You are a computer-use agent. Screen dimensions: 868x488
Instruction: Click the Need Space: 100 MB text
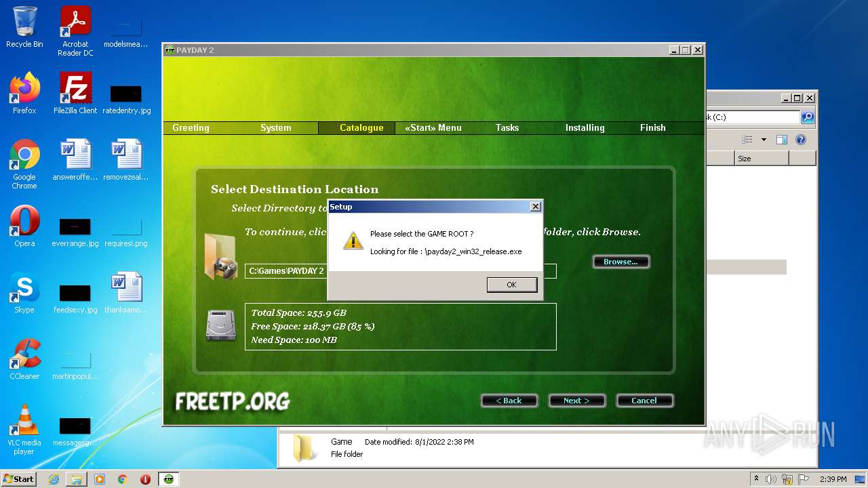(x=294, y=340)
